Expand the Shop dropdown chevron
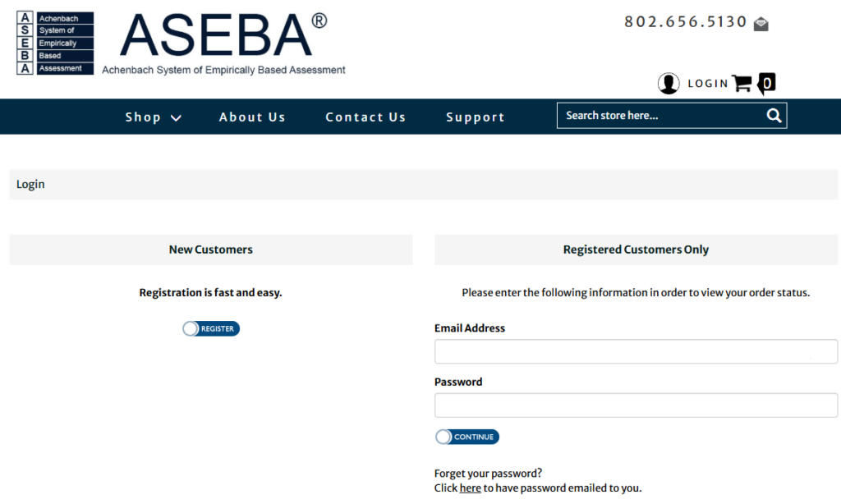This screenshot has width=841, height=504. [176, 117]
